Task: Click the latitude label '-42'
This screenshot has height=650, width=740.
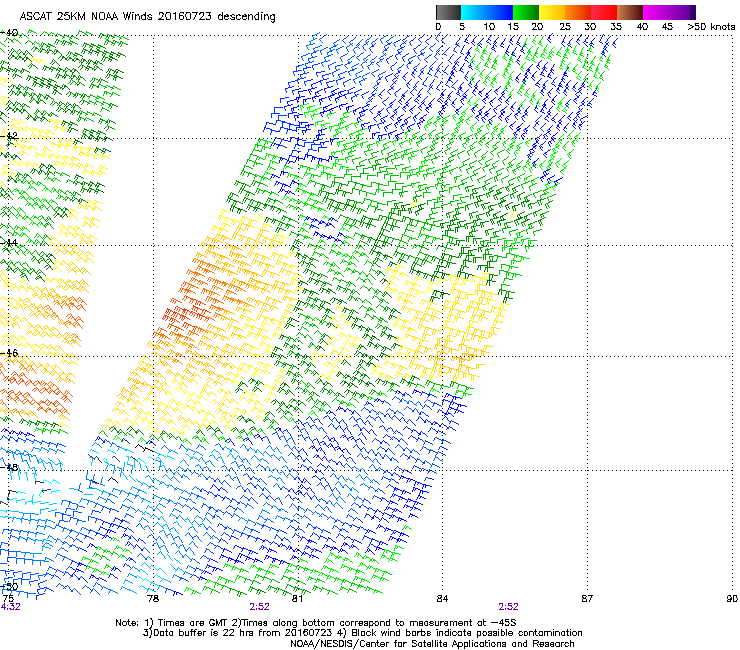Action: pyautogui.click(x=9, y=136)
